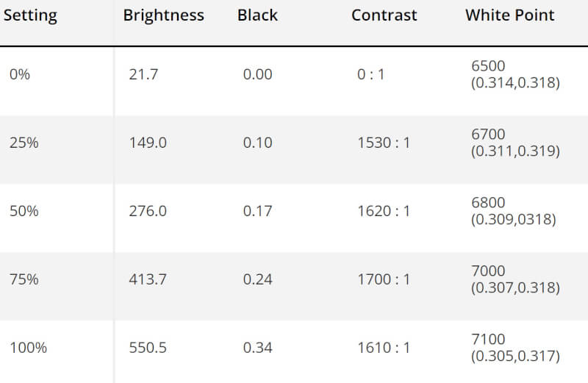This screenshot has width=588, height=383.
Task: Click the 0.24 black level value
Action: pos(257,279)
